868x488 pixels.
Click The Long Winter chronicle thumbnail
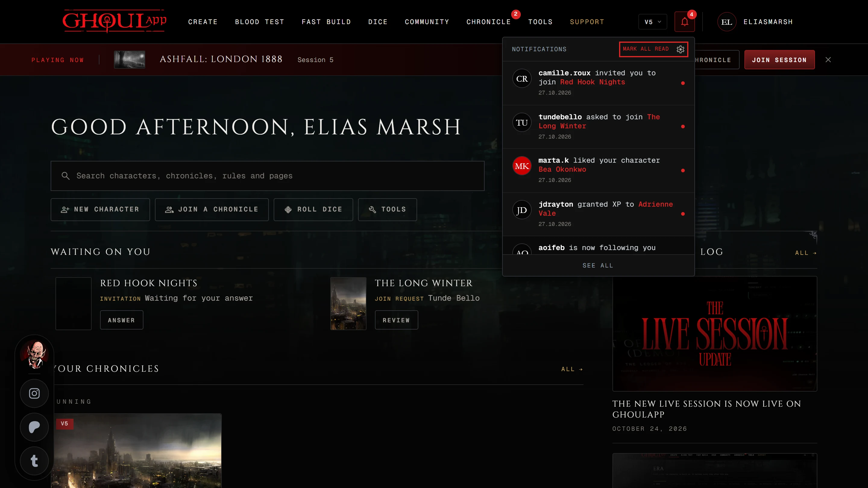348,303
